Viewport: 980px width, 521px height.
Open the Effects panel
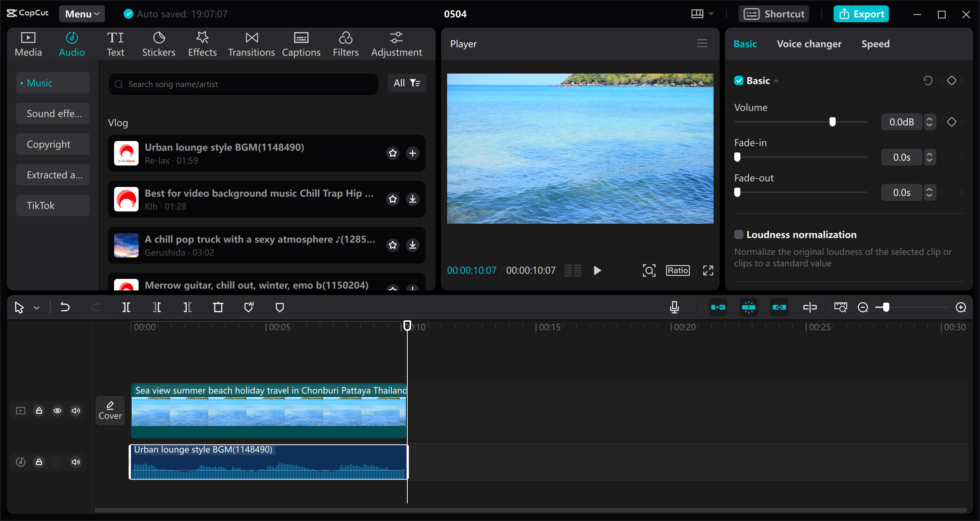point(202,43)
